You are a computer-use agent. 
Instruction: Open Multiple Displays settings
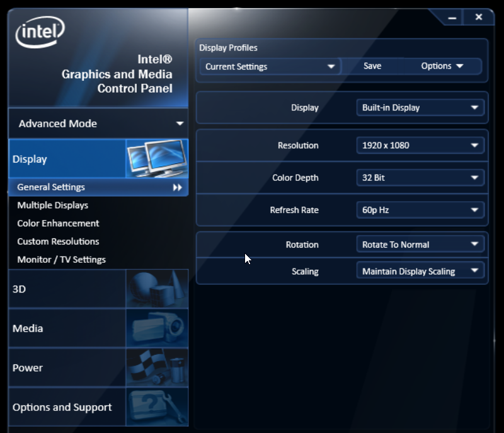click(x=53, y=205)
